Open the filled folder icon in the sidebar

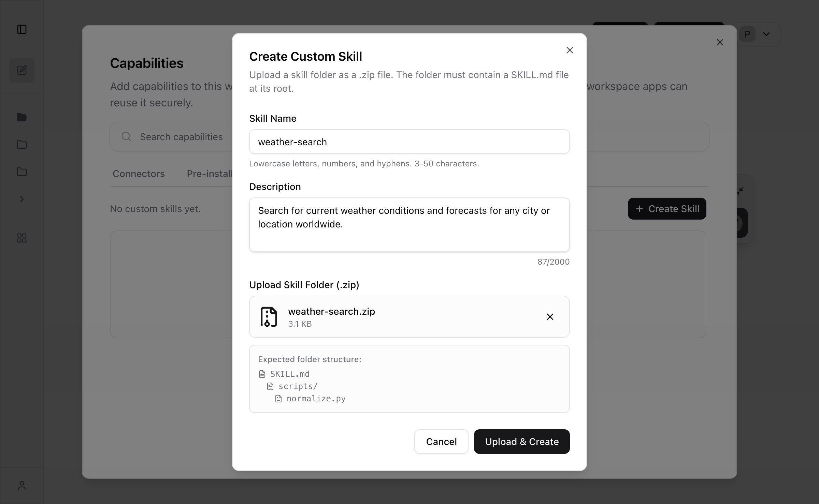click(22, 117)
